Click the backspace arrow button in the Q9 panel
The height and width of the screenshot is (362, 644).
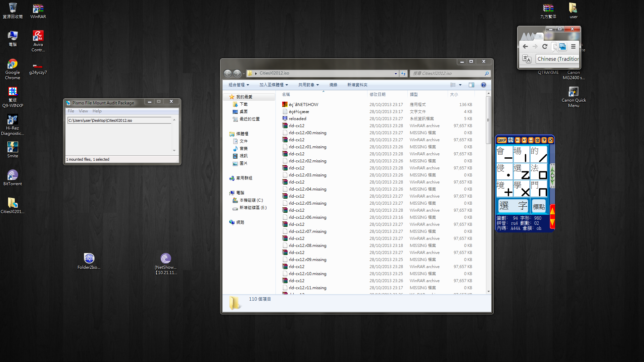[517, 140]
